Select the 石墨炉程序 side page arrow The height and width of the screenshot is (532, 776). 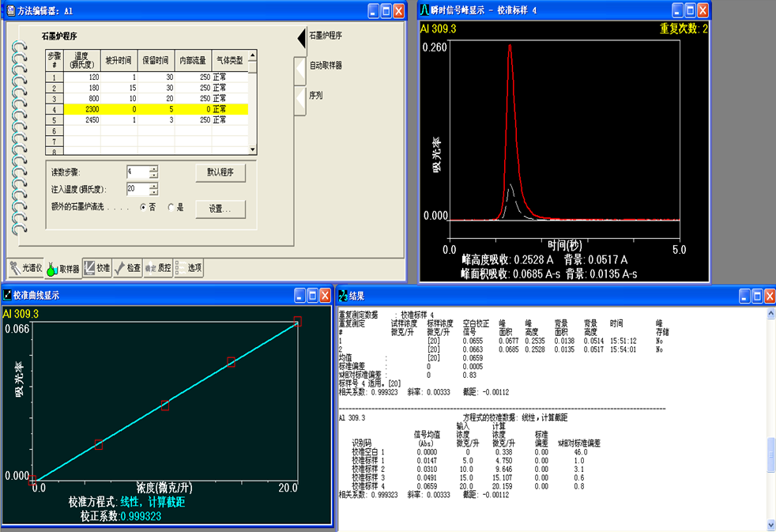point(301,36)
